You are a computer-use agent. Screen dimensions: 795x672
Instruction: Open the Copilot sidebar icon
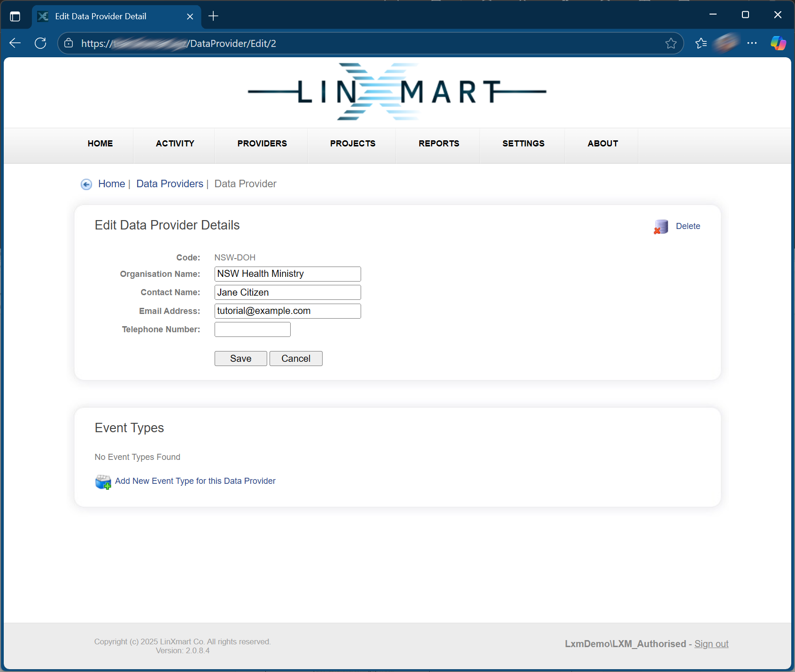[778, 43]
